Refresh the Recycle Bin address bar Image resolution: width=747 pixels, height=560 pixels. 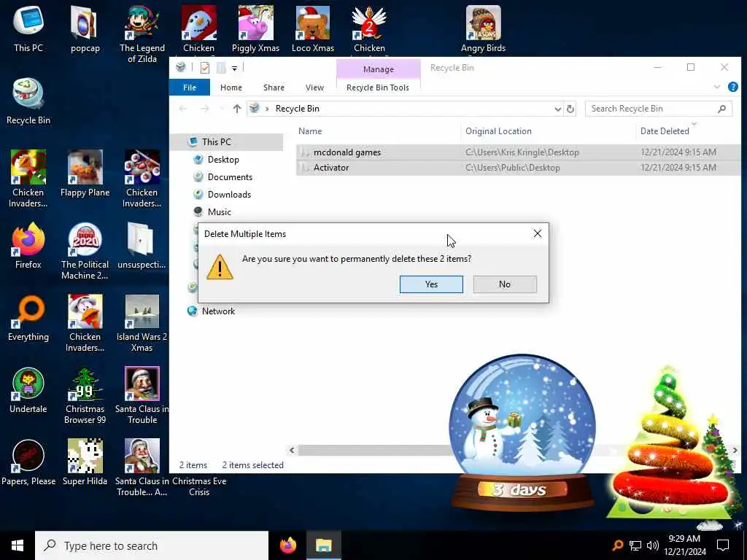[x=570, y=109]
